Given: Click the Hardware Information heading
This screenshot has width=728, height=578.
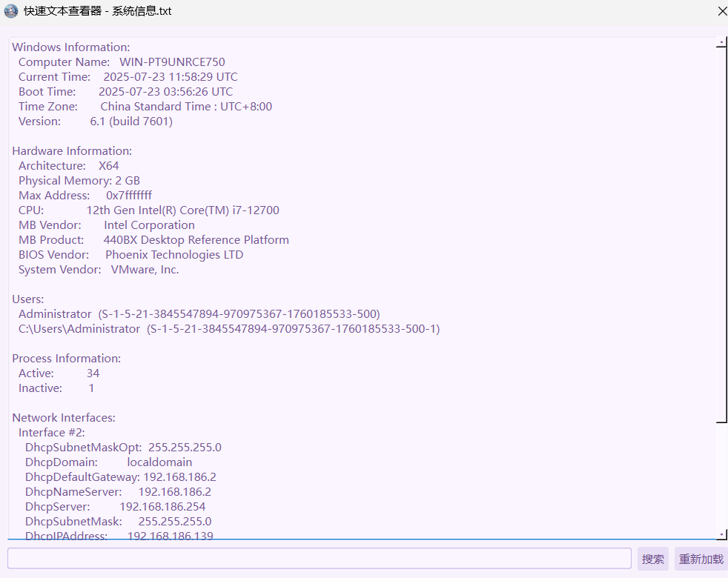Looking at the screenshot, I should [72, 151].
